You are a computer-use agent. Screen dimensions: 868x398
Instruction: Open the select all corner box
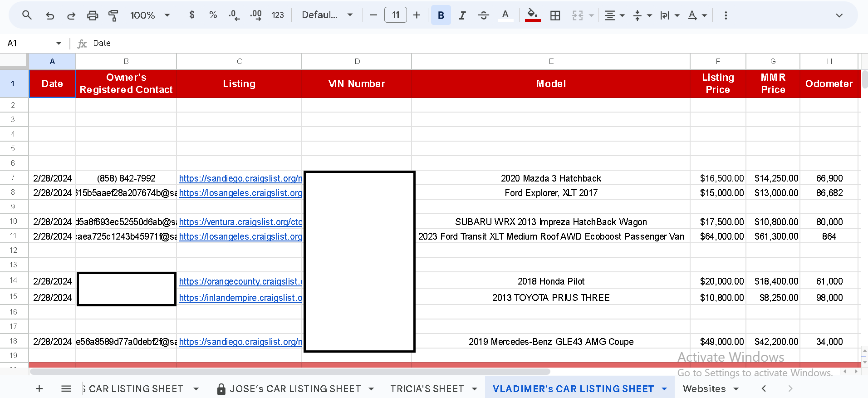click(x=13, y=61)
